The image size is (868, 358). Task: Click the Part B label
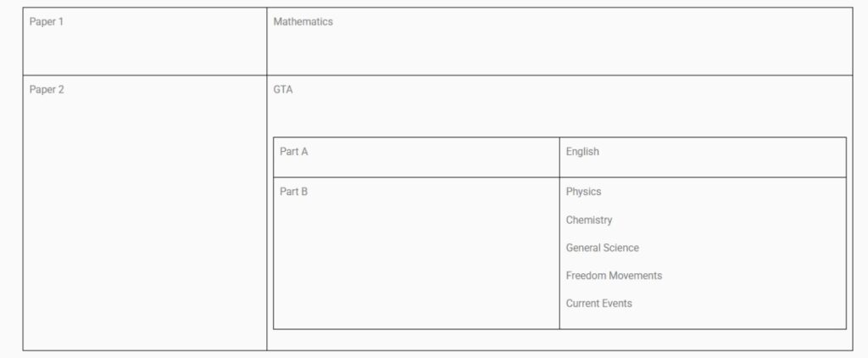click(x=293, y=192)
